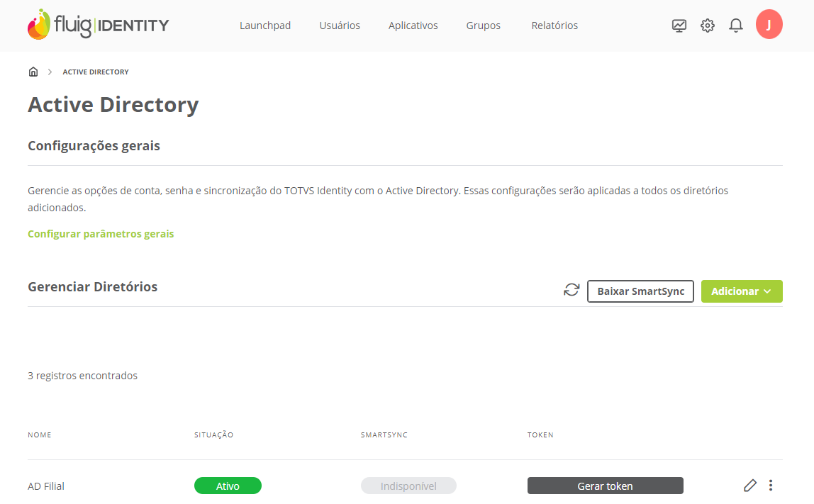Click the Baixar SmartSync button
The image size is (814, 504).
point(640,291)
